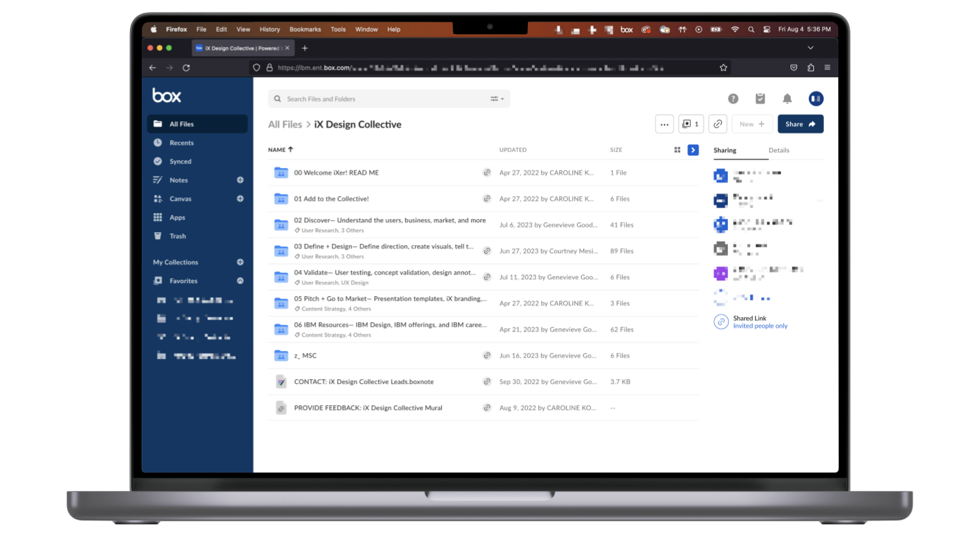Click shared link icon on 01 Add row
Screen dimensions: 980x536
point(487,199)
